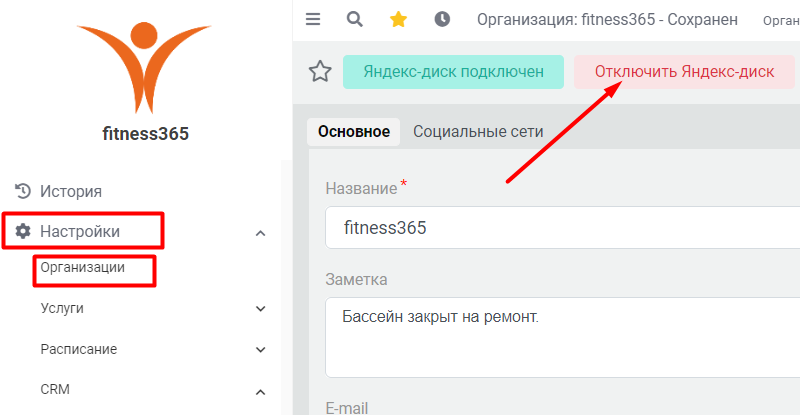Open История in the sidebar
Viewport: 800px width, 415px height.
click(x=71, y=191)
